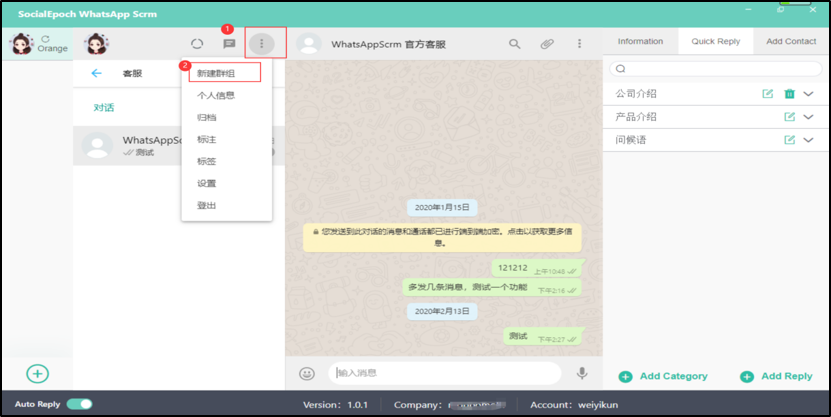Viewport: 831px width, 417px height.
Task: Click the 公司介绍 category name
Action: (636, 94)
